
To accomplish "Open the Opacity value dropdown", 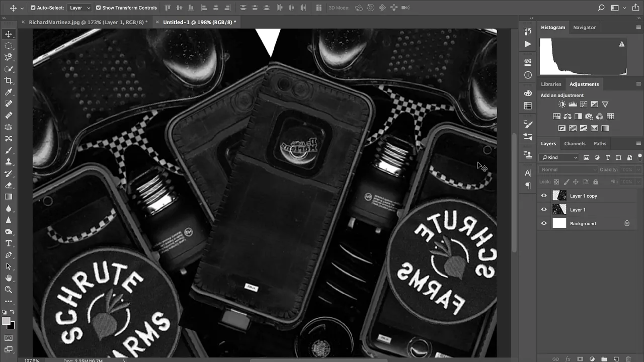I will [638, 169].
